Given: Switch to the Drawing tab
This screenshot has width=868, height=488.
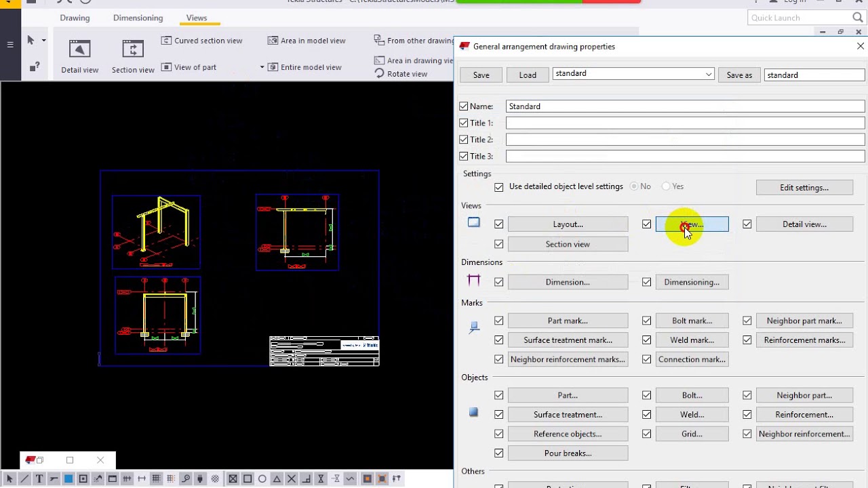Looking at the screenshot, I should pos(75,18).
